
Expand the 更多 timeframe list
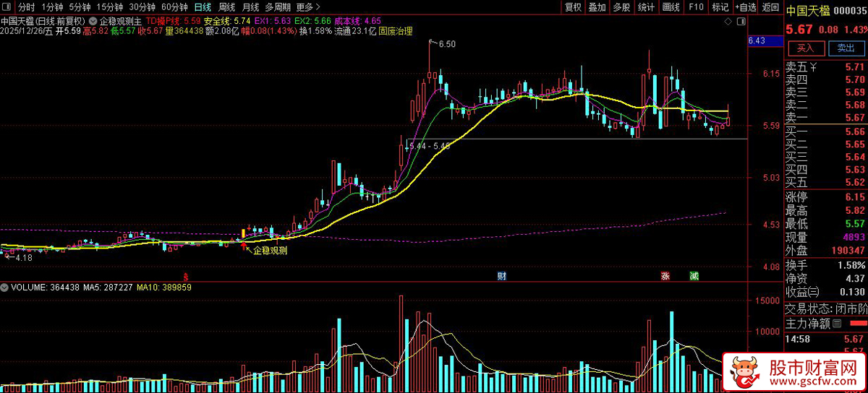click(x=309, y=7)
